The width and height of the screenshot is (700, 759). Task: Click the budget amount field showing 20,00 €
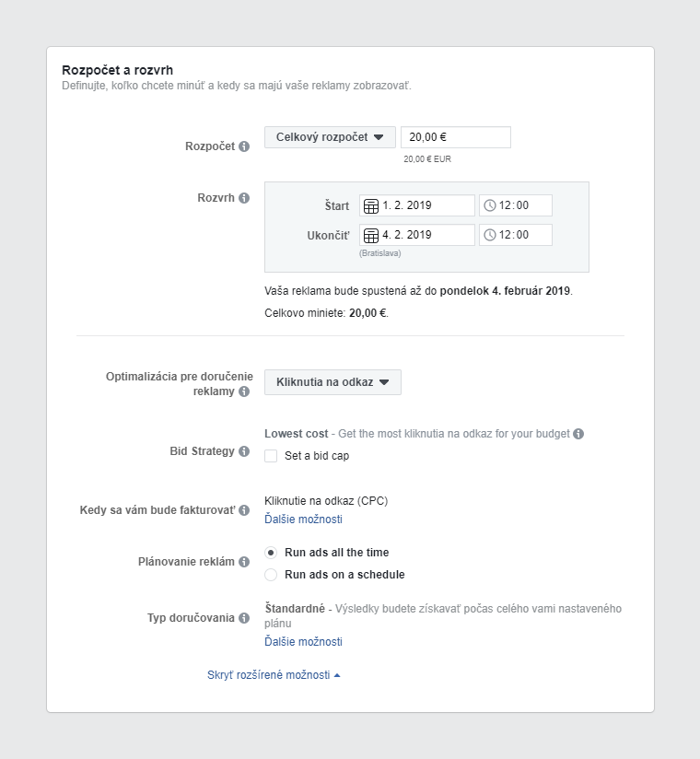(455, 136)
